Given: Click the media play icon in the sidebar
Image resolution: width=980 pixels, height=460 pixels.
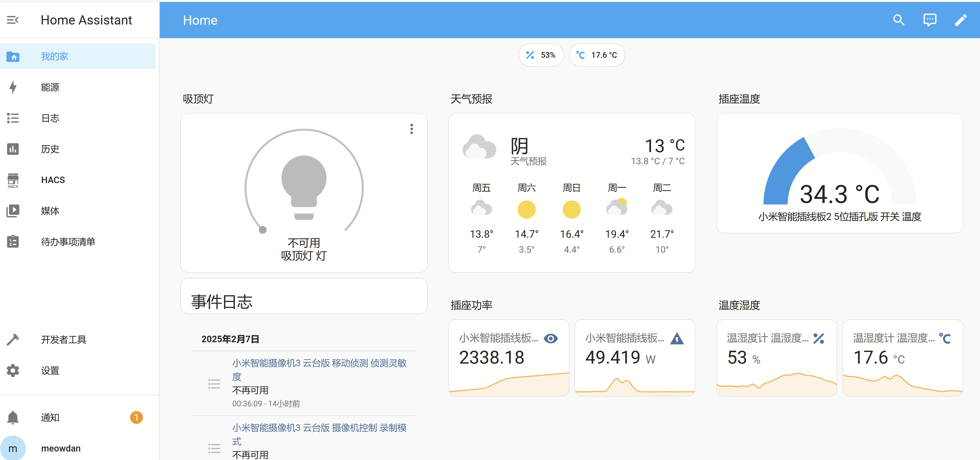Looking at the screenshot, I should coord(13,211).
